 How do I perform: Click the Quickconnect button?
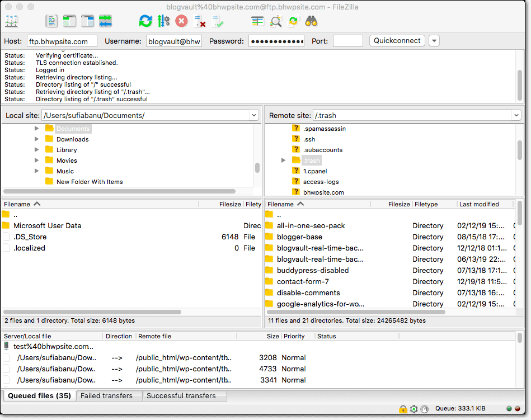pyautogui.click(x=397, y=41)
